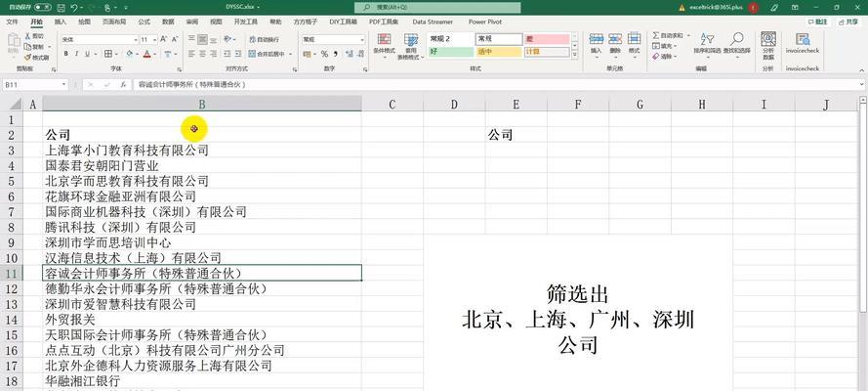This screenshot has height=391, width=868.
Task: Toggle Top Align in alignment group
Action: coord(191,39)
